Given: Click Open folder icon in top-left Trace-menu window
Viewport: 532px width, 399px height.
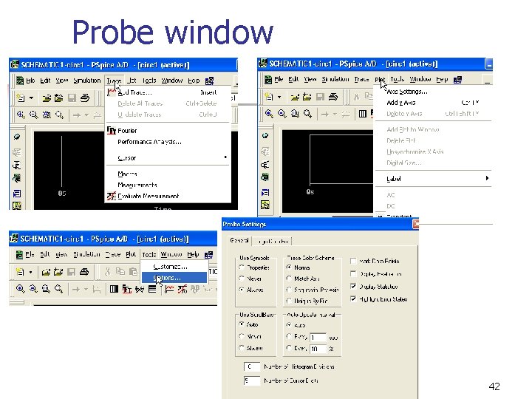Looking at the screenshot, I should [47, 98].
